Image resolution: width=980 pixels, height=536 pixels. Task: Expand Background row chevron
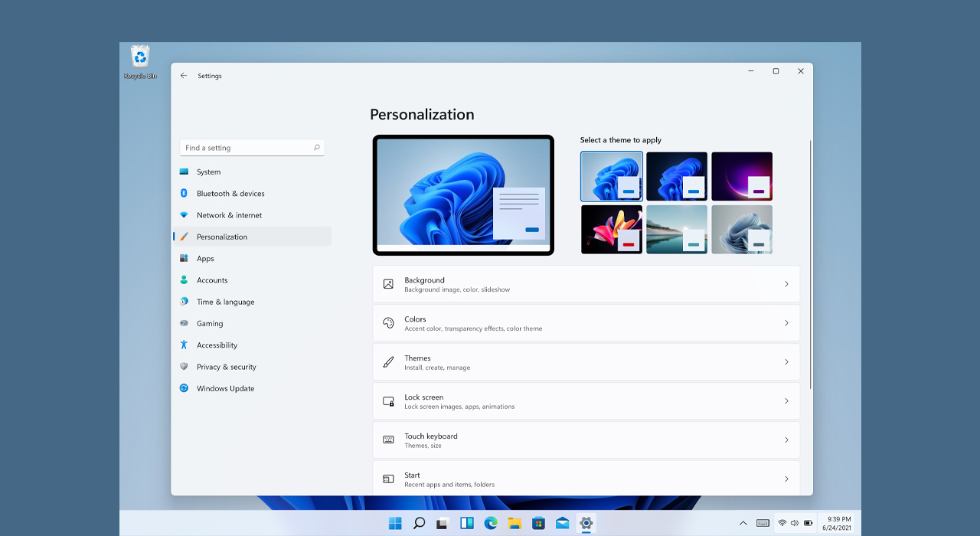[786, 284]
